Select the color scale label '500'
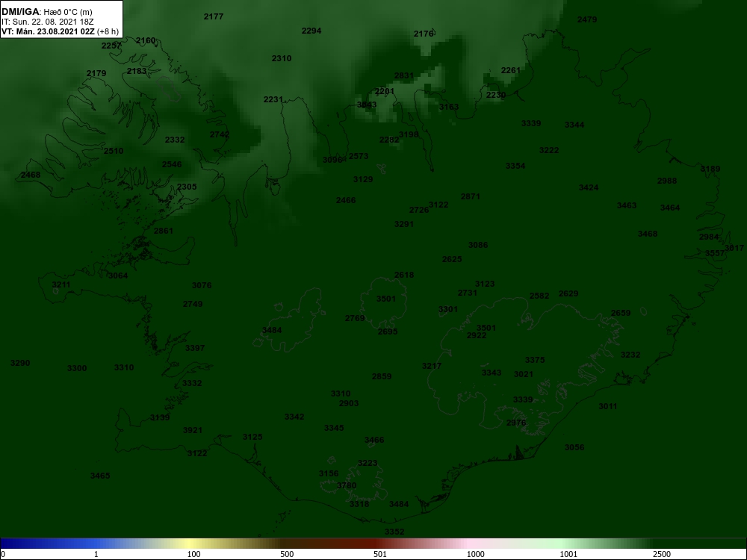Image resolution: width=747 pixels, height=560 pixels. (287, 554)
